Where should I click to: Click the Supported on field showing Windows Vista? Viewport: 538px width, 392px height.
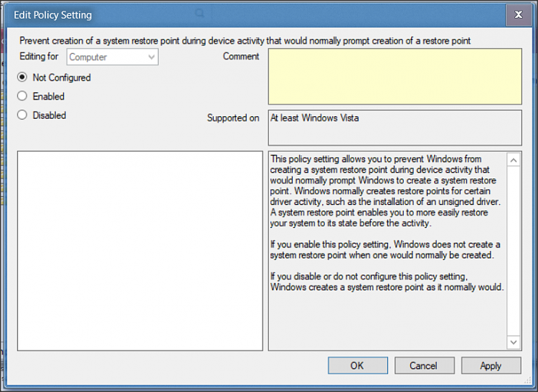click(x=395, y=127)
